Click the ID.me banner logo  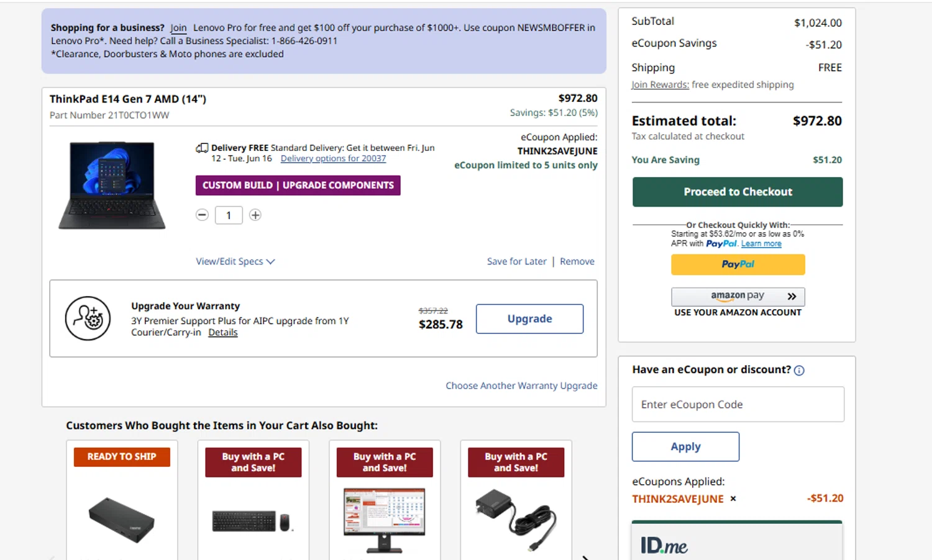(664, 546)
